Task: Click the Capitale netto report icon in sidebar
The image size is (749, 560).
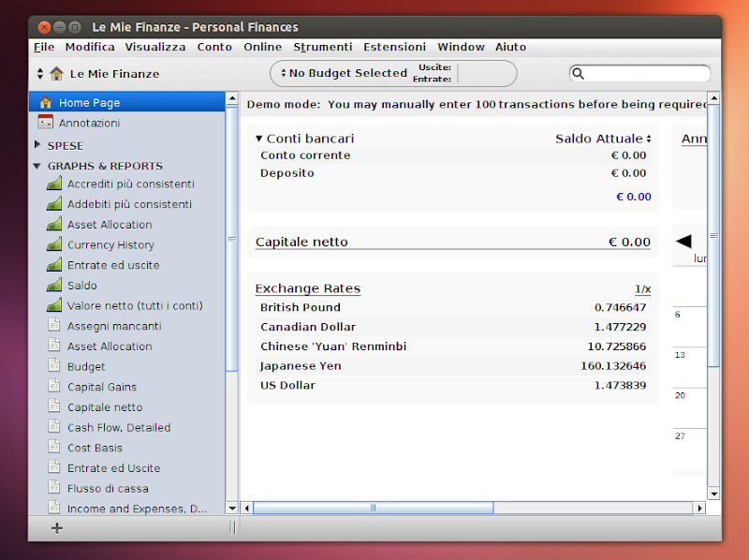Action: [54, 406]
